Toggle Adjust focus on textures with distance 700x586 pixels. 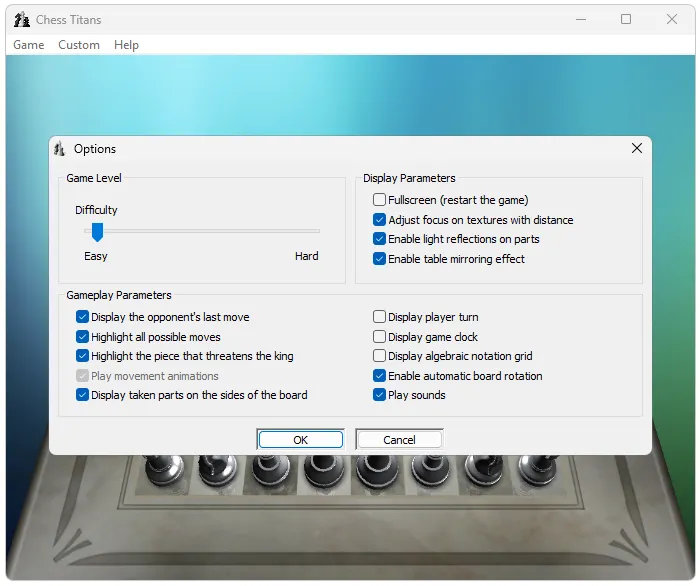coord(379,220)
